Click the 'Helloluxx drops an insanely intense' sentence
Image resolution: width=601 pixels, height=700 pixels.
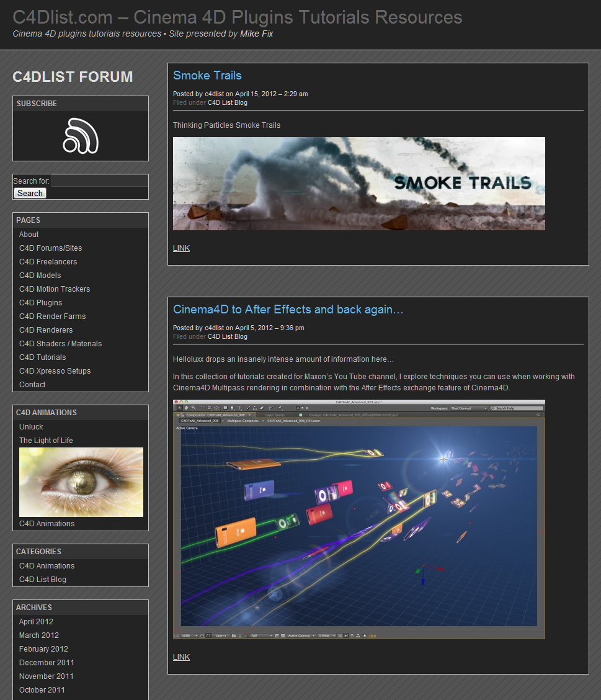tap(283, 359)
